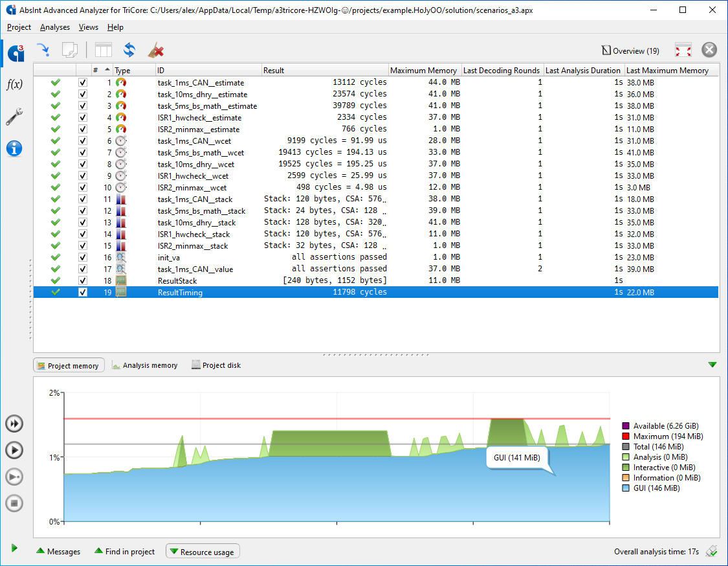Open the Help menu
Image resolution: width=728 pixels, height=566 pixels.
[x=115, y=27]
